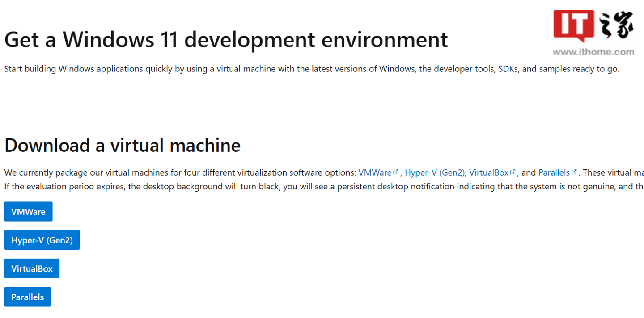Viewport: 644px width, 318px height.
Task: Follow the Hyper-V (Gen2) text link
Action: pos(435,172)
